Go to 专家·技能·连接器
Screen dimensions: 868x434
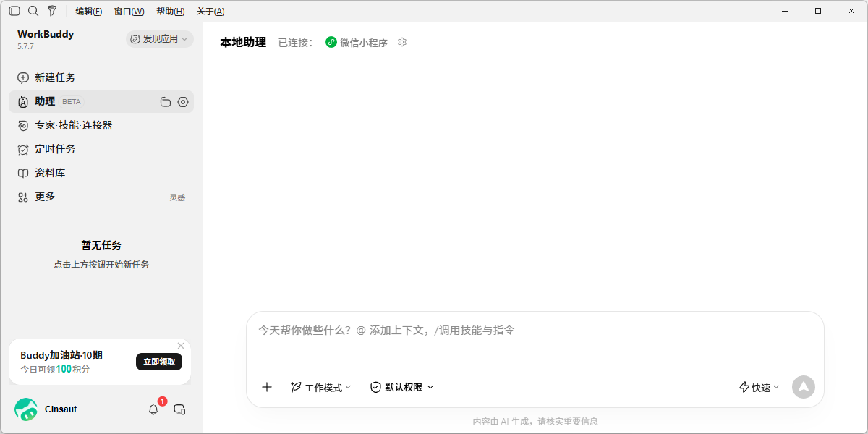[x=101, y=125]
